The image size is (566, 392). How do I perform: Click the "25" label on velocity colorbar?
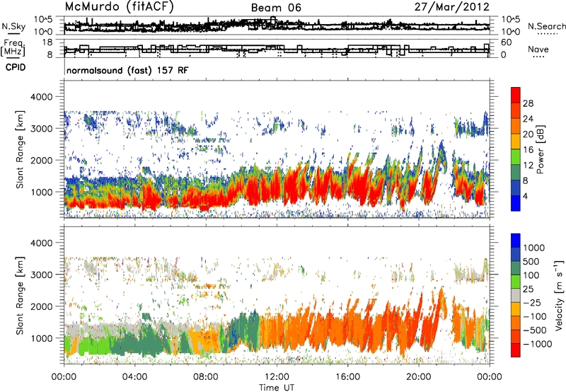tap(529, 289)
